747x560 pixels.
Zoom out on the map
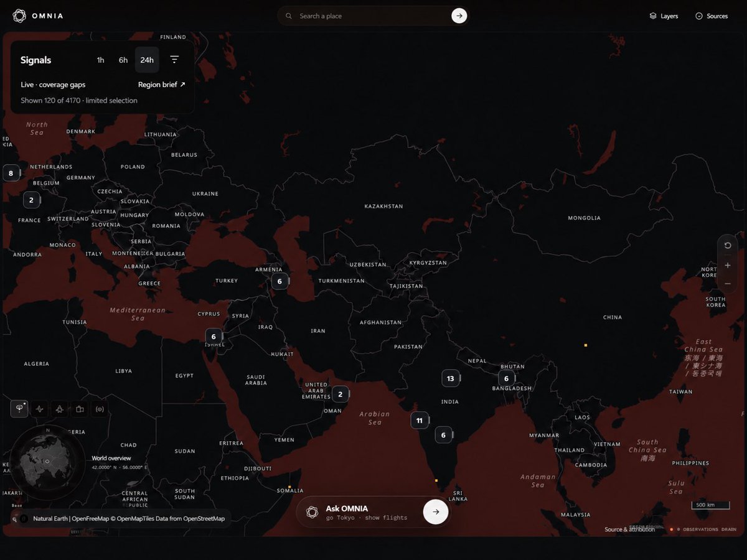tap(727, 284)
